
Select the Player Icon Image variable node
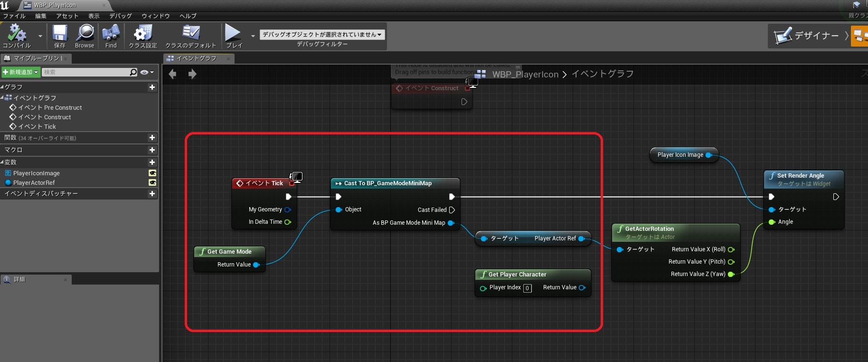point(684,155)
